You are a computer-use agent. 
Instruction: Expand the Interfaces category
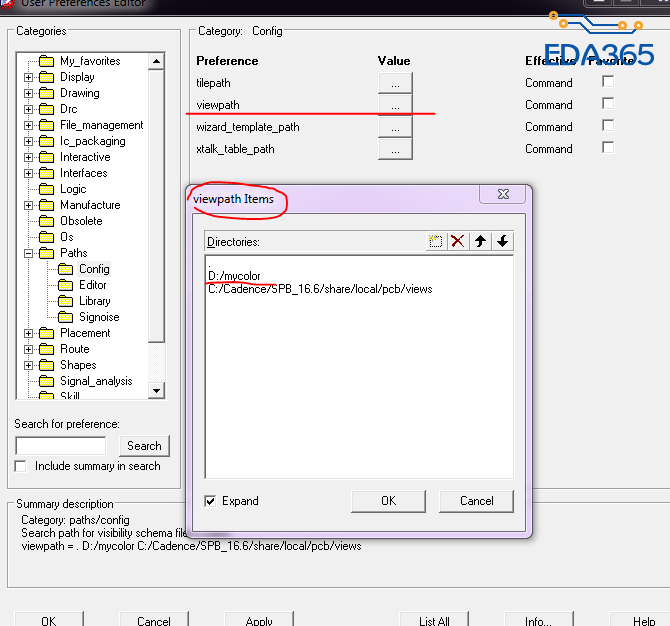coord(28,173)
